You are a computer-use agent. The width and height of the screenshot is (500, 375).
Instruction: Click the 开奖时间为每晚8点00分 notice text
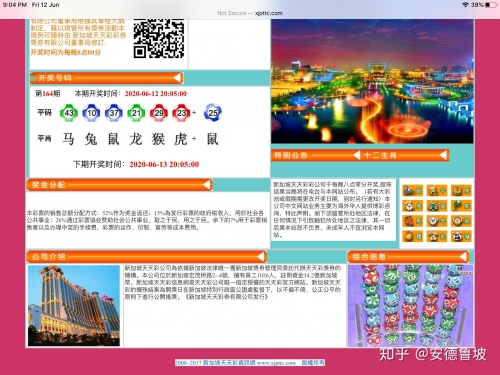(66, 52)
